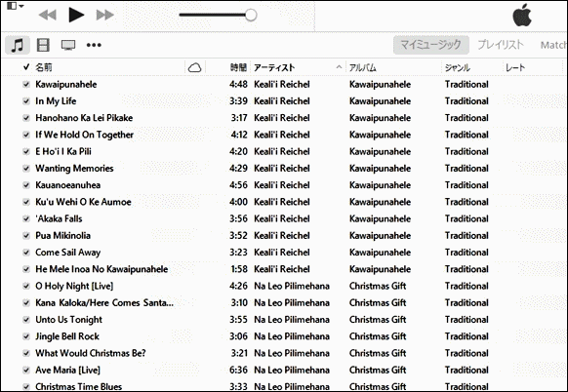Start playback with the Play button
The height and width of the screenshot is (392, 568).
76,15
